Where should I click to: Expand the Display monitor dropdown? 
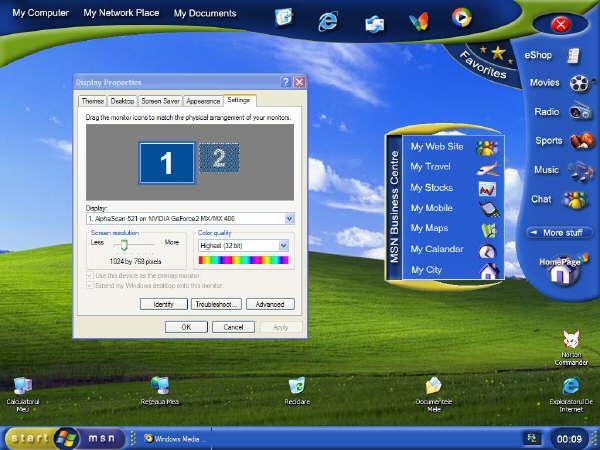(x=290, y=218)
